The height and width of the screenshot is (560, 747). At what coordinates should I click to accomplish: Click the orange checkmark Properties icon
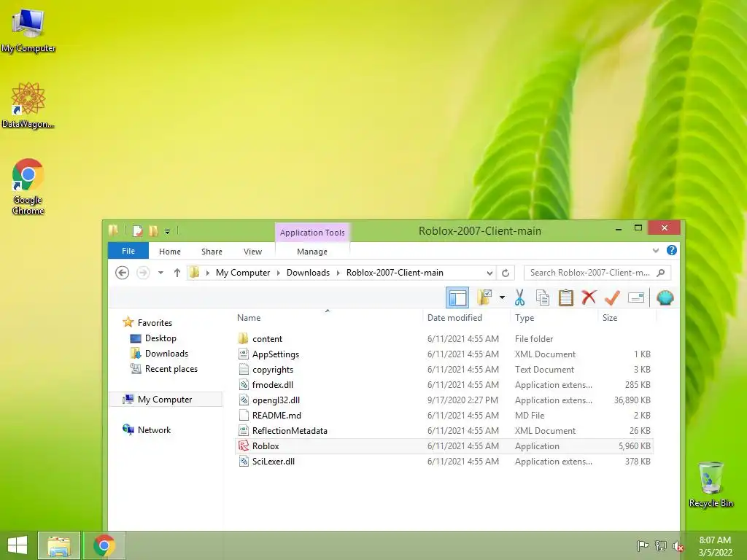(612, 297)
